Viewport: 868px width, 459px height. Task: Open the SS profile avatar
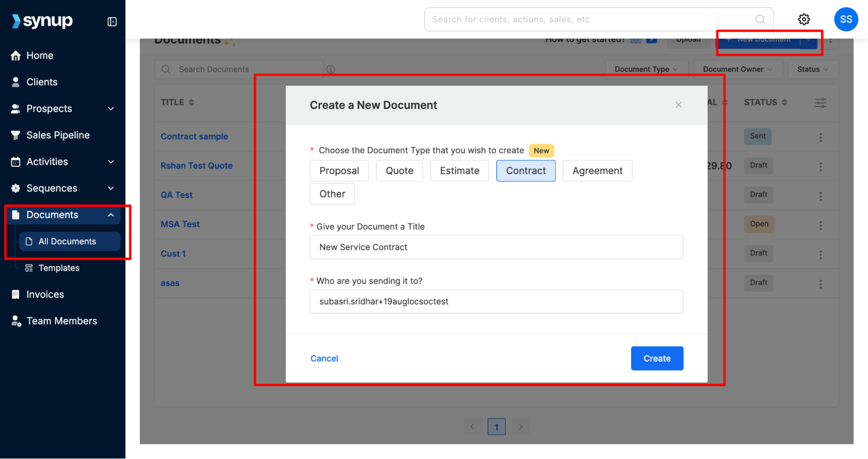(845, 19)
